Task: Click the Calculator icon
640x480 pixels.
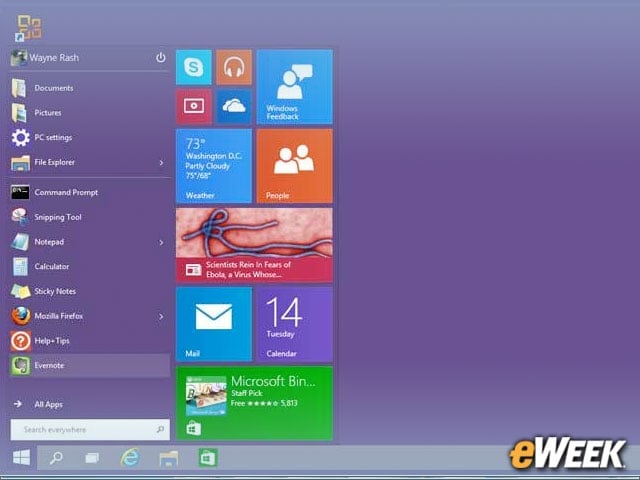Action: point(20,267)
